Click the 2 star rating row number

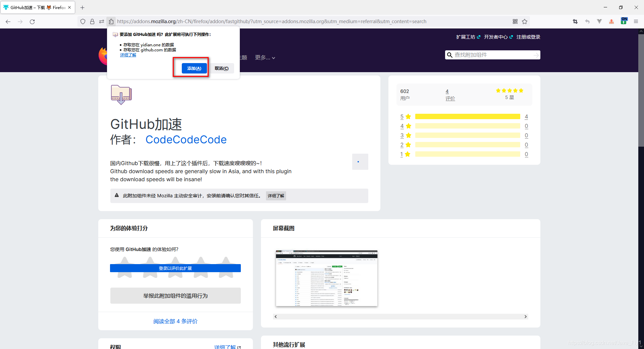[x=402, y=145]
